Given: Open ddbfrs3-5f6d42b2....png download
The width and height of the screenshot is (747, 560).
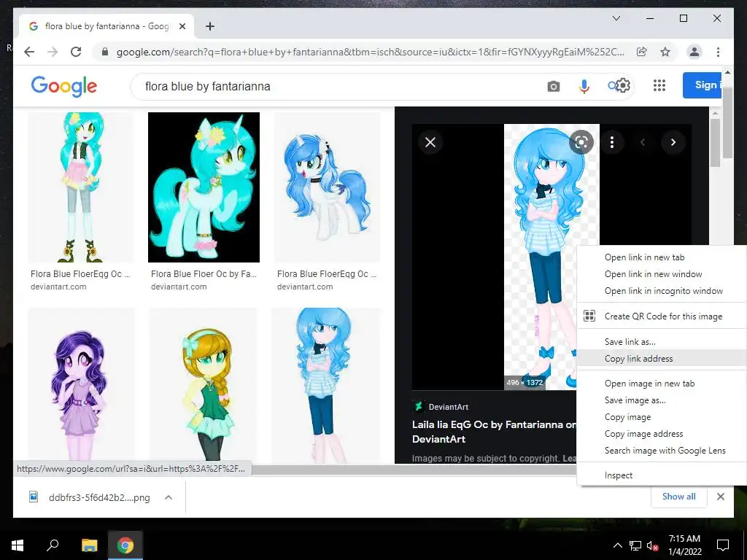Looking at the screenshot, I should (x=99, y=497).
